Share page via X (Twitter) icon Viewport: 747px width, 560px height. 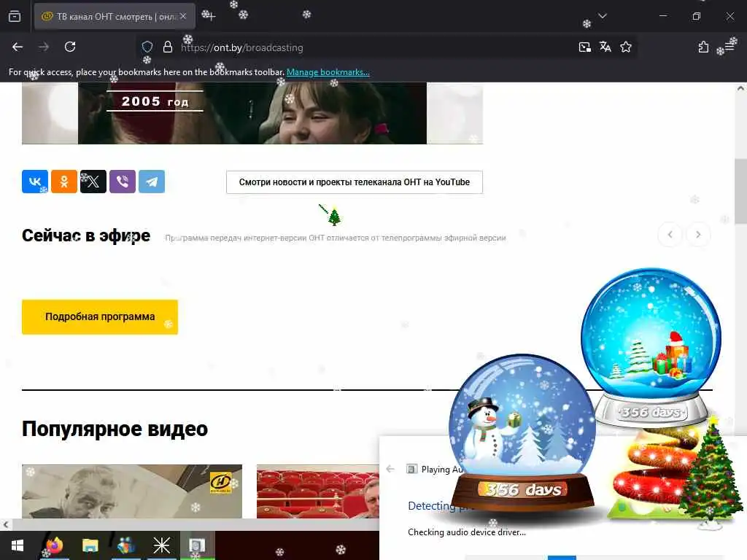tap(93, 182)
